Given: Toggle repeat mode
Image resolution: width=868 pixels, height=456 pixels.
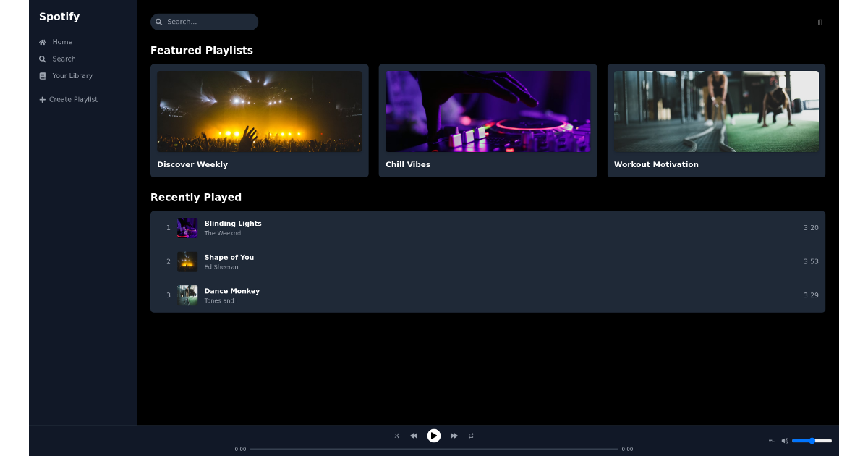Looking at the screenshot, I should [471, 436].
